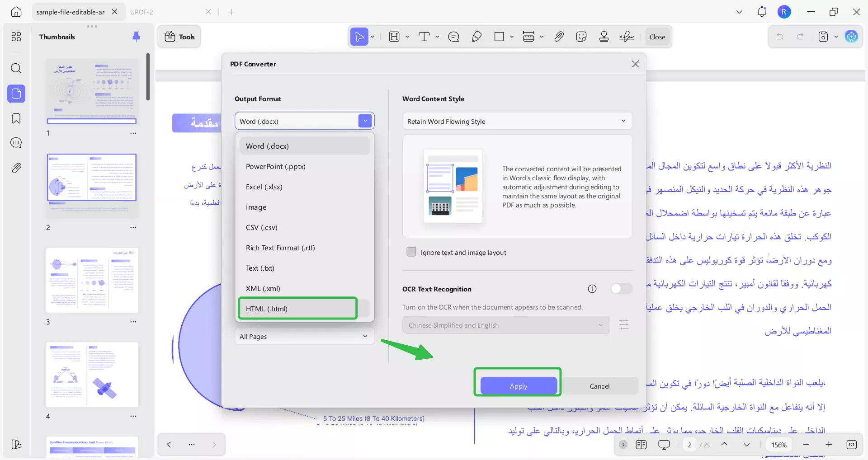
Task: Click the user account avatar R
Action: point(784,12)
